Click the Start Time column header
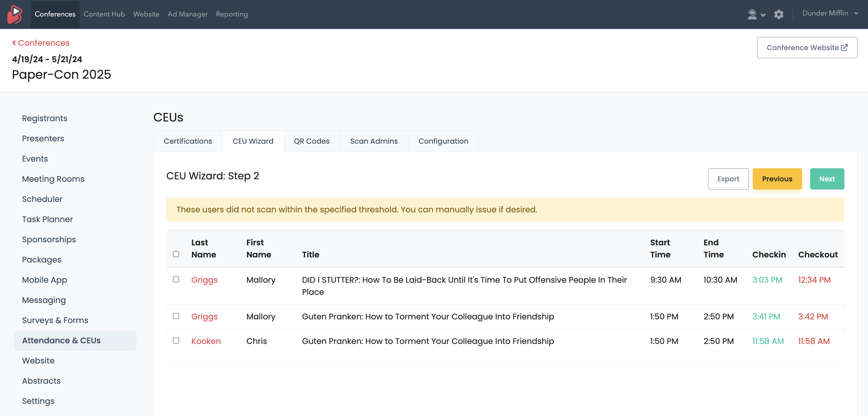Screen dimensions: 868x416 (x=660, y=249)
